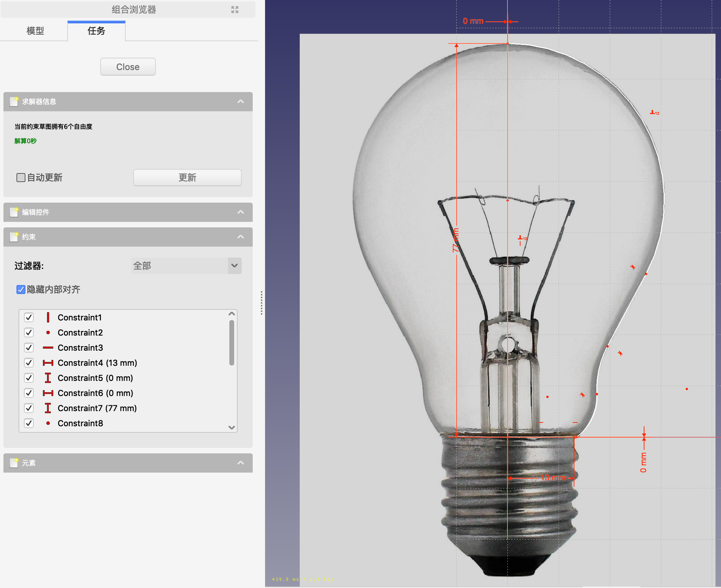Click the point constraint icon of Constraint2

[x=48, y=332]
